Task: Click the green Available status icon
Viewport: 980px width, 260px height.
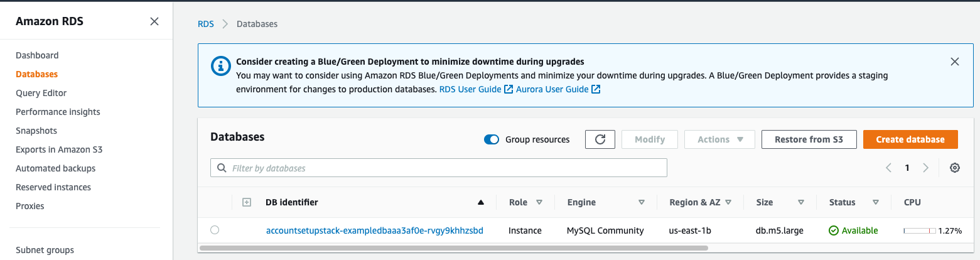Action: tap(834, 230)
